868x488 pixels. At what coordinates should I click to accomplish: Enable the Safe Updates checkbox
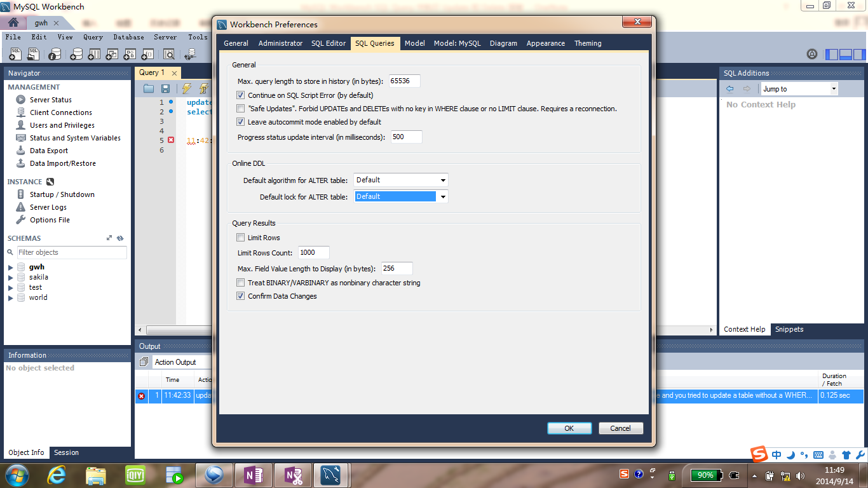[x=240, y=109]
